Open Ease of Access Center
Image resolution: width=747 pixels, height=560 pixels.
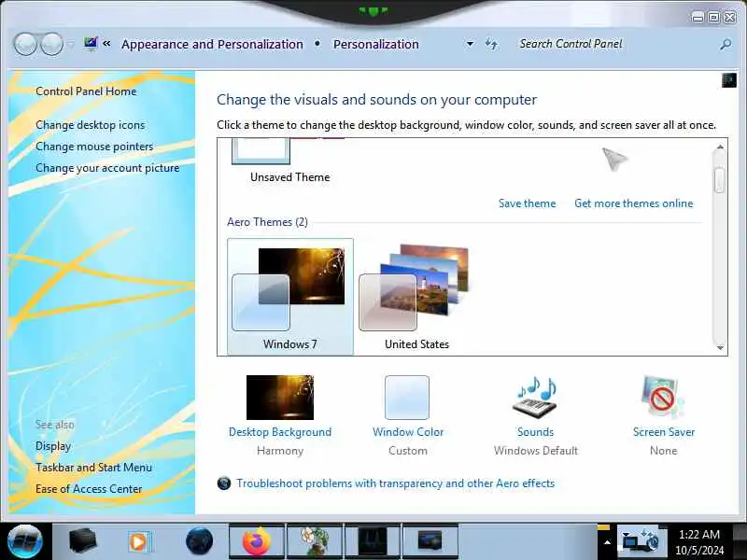tap(89, 489)
